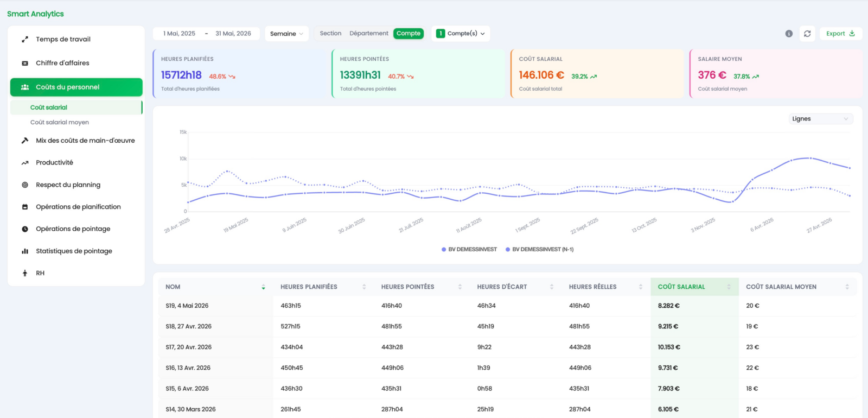
Task: Open Temps de travail menu
Action: 76,40
